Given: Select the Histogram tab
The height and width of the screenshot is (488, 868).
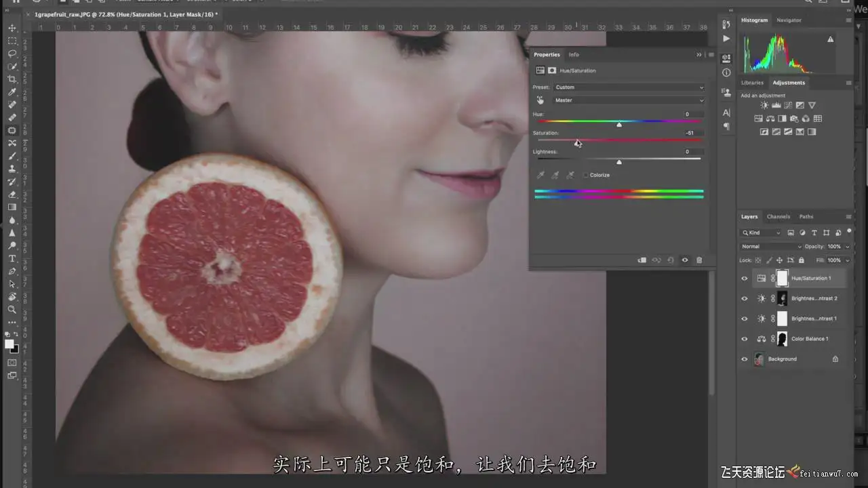Looking at the screenshot, I should tap(754, 20).
